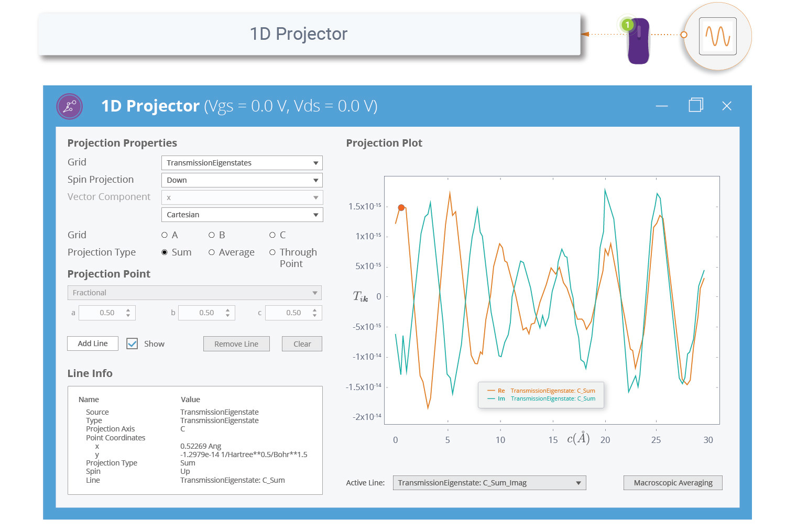Click the sine wave plot icon
This screenshot has width=786, height=532.
click(x=717, y=37)
